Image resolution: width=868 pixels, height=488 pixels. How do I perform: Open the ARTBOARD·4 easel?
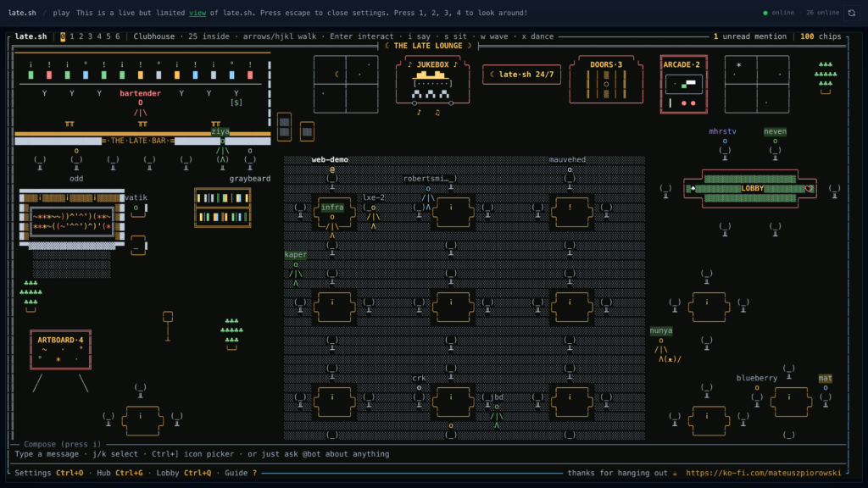point(61,350)
